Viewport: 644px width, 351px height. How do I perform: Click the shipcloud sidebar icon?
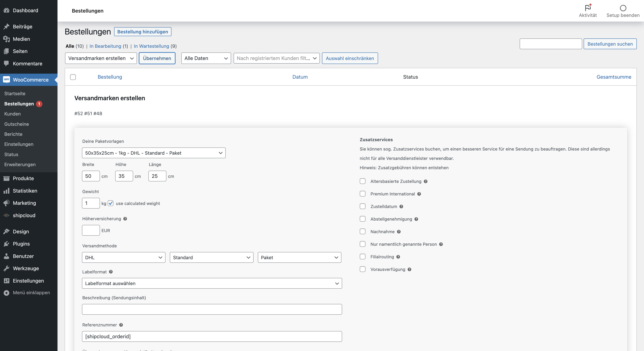pos(6,215)
